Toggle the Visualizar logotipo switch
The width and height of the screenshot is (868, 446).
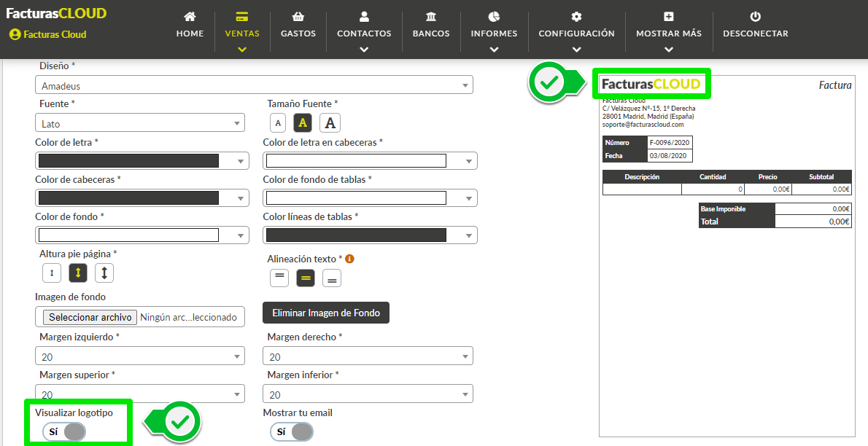(64, 432)
